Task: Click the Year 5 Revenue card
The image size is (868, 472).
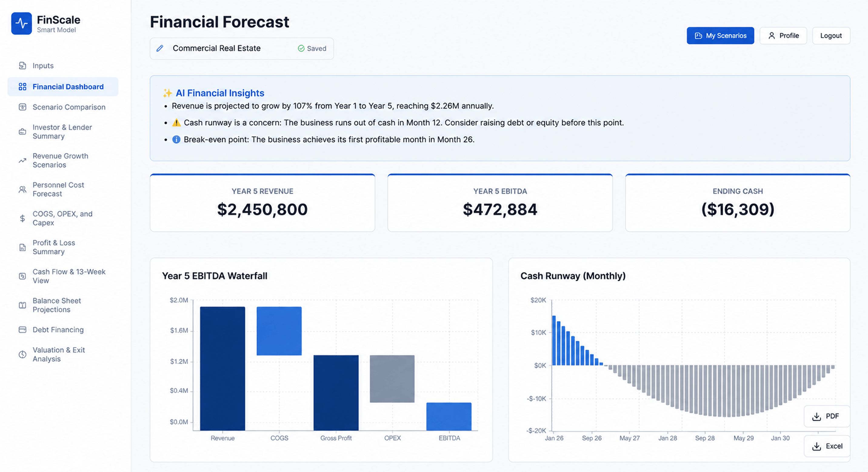Action: point(262,203)
